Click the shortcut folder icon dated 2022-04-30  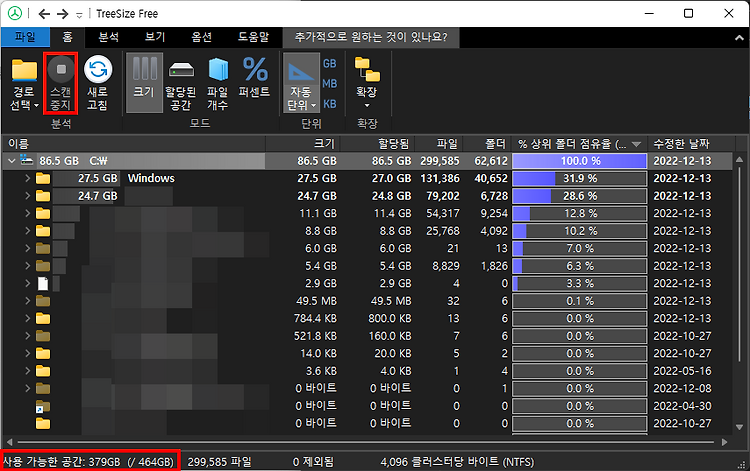click(x=42, y=406)
